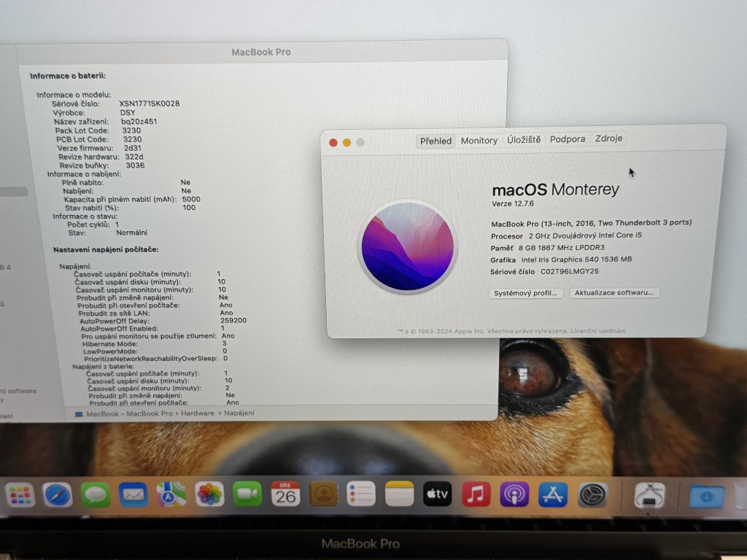Switch to the Zdroje tab
Viewport: 747px width, 560px height.
608,138
